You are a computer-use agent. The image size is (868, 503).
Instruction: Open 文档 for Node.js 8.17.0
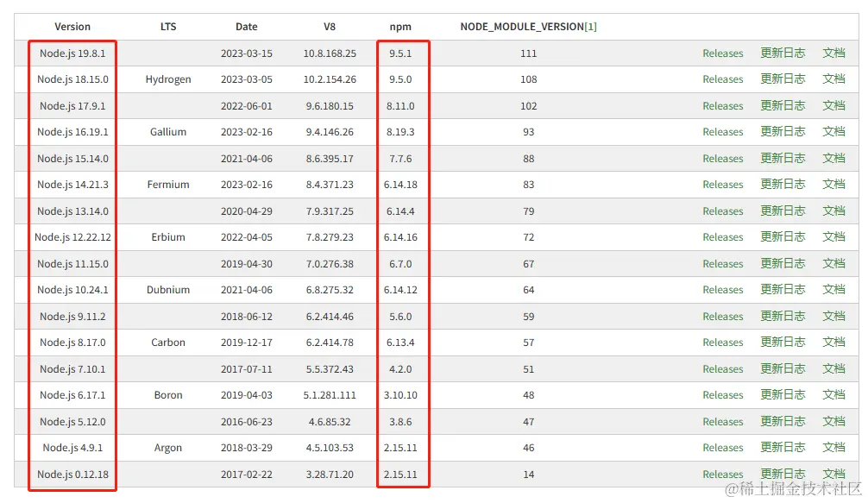coord(833,342)
